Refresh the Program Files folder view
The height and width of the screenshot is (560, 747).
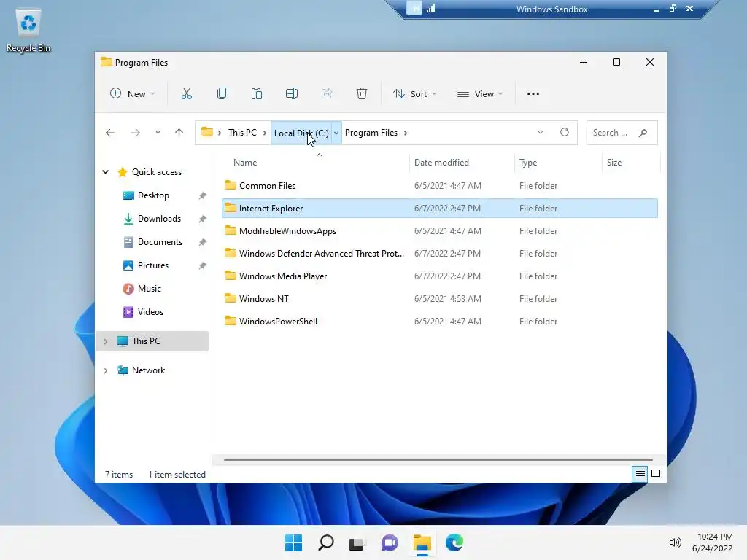tap(565, 133)
